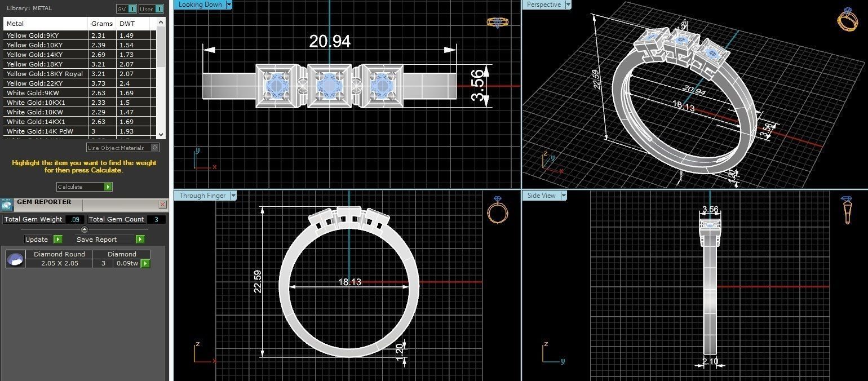Select the Yellow Gold:10KY row
This screenshot has height=381, width=868.
(x=79, y=45)
